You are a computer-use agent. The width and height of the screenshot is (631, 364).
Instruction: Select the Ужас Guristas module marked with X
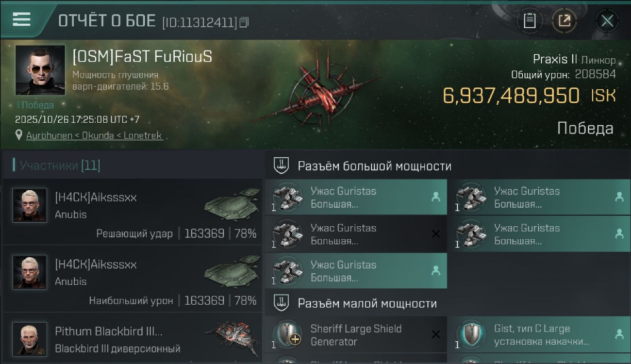pyautogui.click(x=356, y=234)
